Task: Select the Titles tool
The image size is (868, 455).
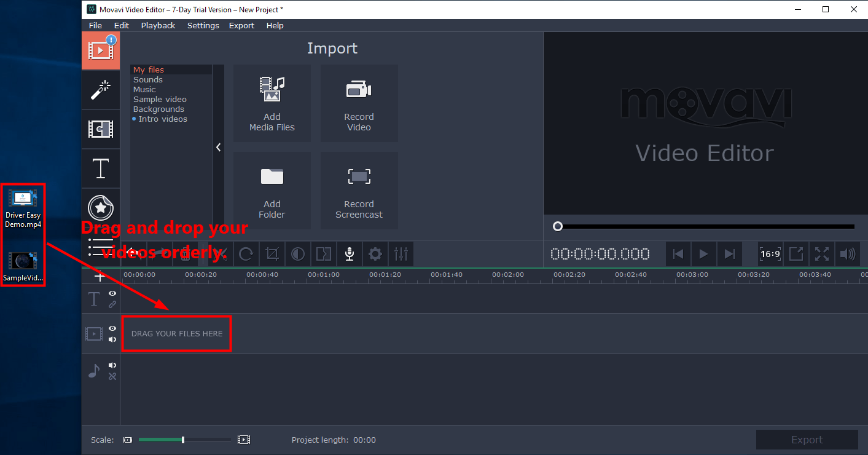Action: [101, 168]
